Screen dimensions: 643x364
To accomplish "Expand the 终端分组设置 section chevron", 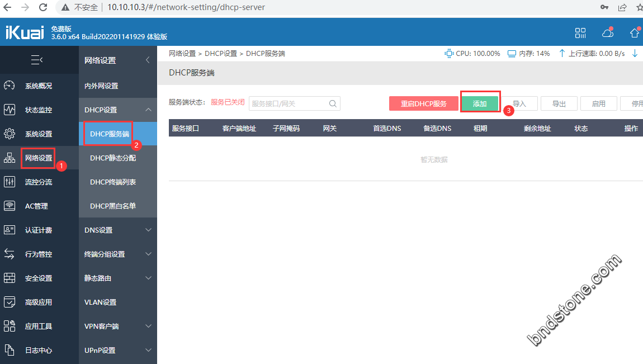I will point(148,254).
